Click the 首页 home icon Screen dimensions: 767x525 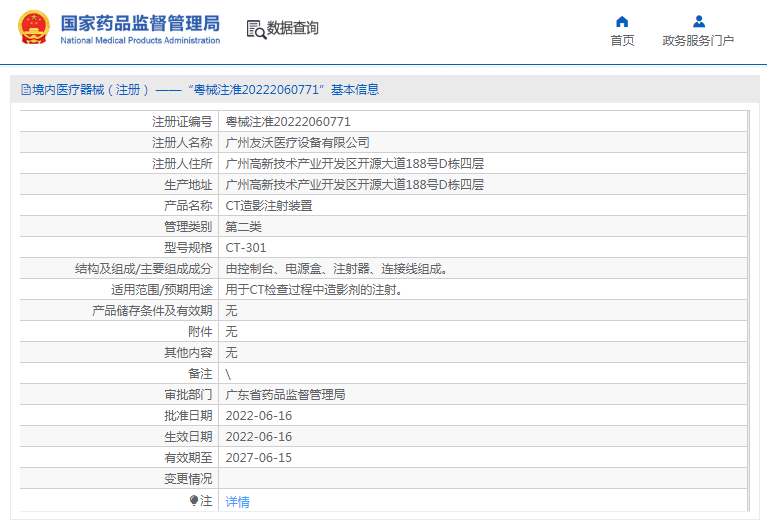point(622,22)
